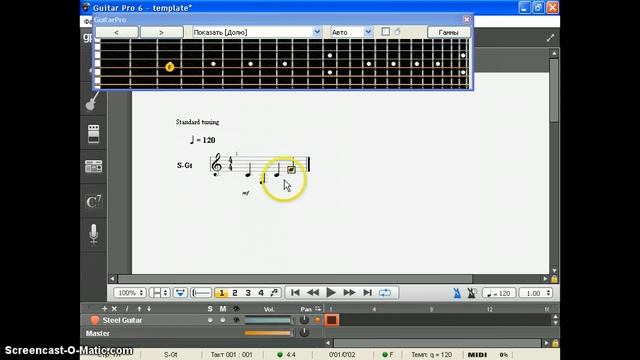This screenshot has height=360, width=640.
Task: Rewind to previous bar
Action: pos(313,293)
